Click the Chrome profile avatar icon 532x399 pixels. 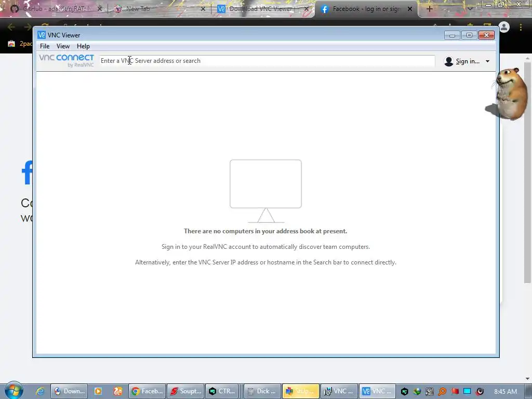coord(504,27)
